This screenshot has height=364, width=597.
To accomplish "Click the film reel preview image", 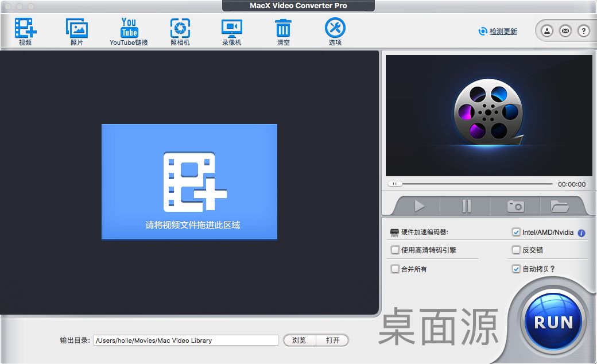I will (489, 116).
